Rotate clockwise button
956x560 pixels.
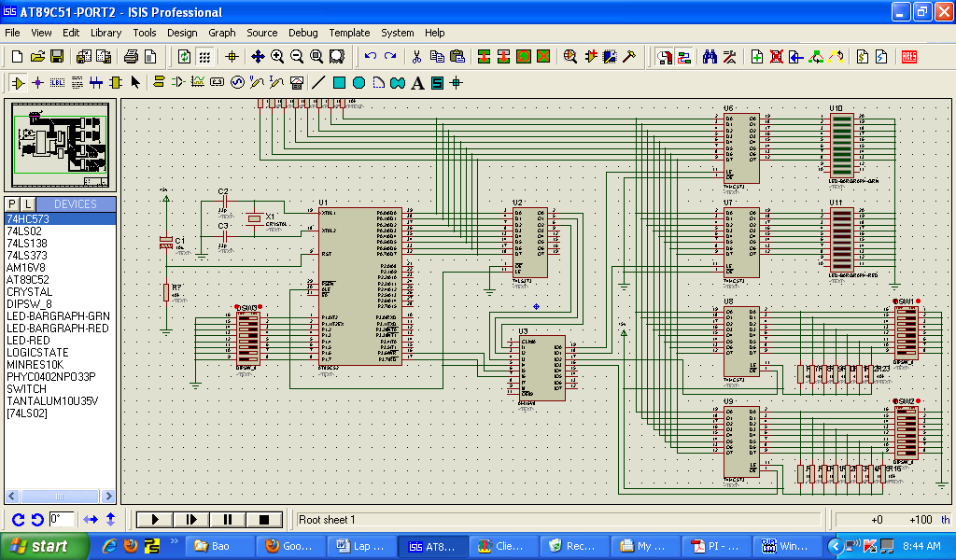[x=19, y=519]
